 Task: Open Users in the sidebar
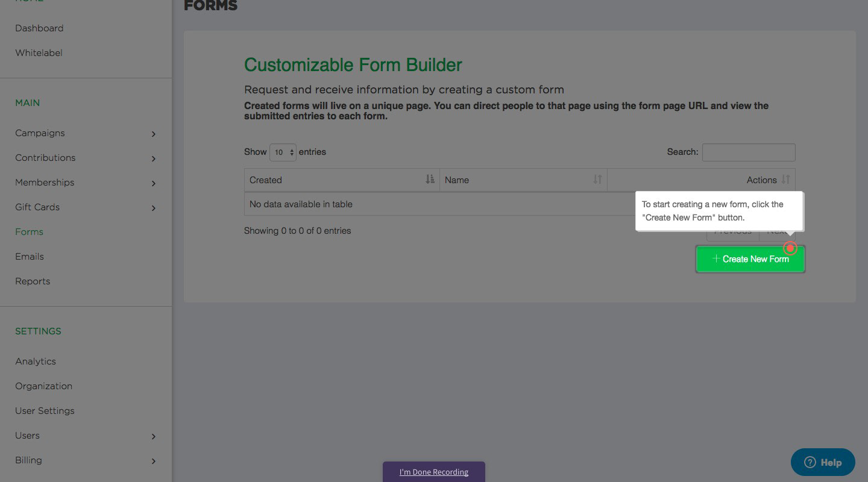[27, 436]
